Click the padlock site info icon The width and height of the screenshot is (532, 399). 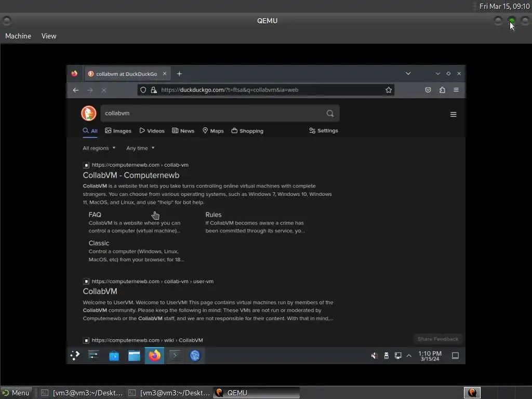click(154, 90)
